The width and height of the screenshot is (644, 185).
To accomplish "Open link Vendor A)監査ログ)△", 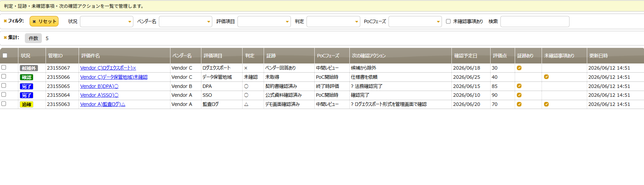I will tap(103, 104).
